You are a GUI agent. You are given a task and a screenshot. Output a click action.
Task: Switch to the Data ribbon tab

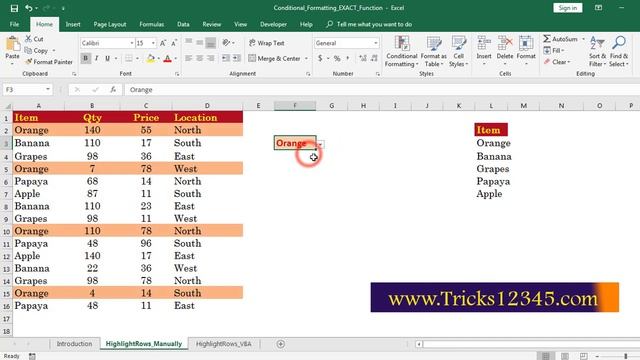coord(183,24)
